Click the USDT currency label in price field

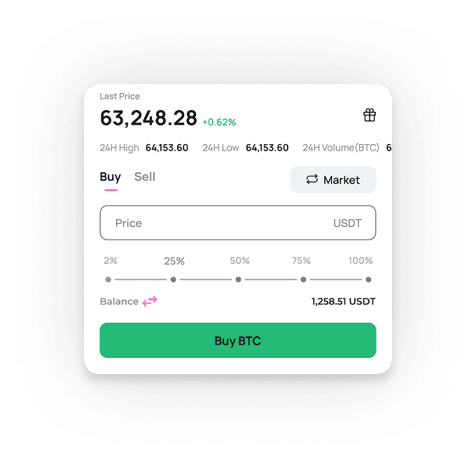[x=347, y=223]
